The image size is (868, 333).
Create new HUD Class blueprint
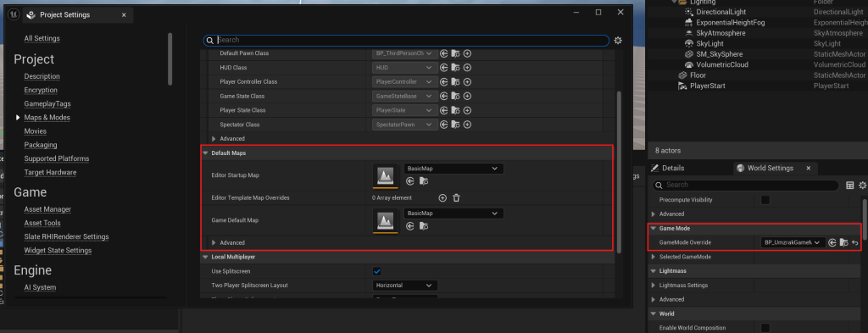[x=467, y=68]
